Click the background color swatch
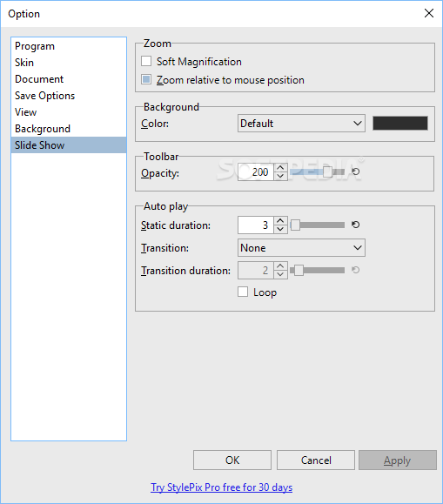Viewport: 443px width, 504px height. click(400, 124)
